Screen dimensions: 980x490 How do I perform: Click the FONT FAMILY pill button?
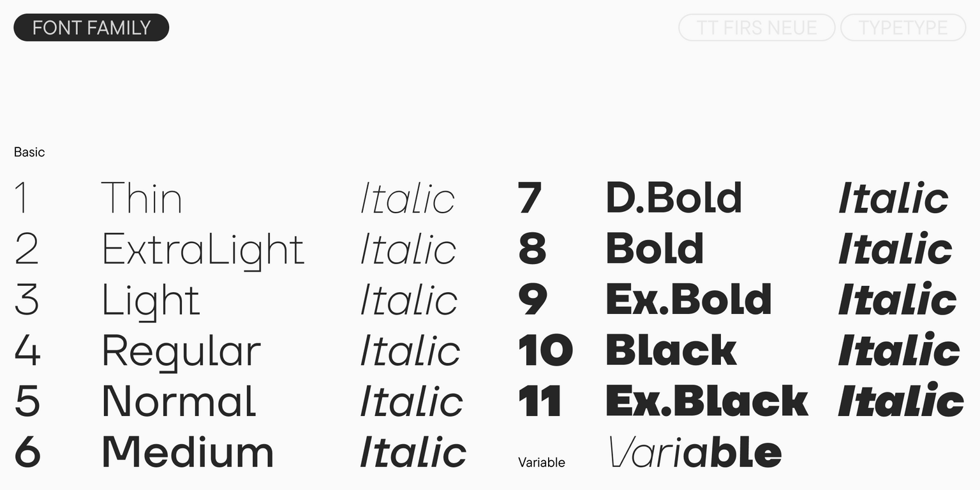(x=91, y=27)
